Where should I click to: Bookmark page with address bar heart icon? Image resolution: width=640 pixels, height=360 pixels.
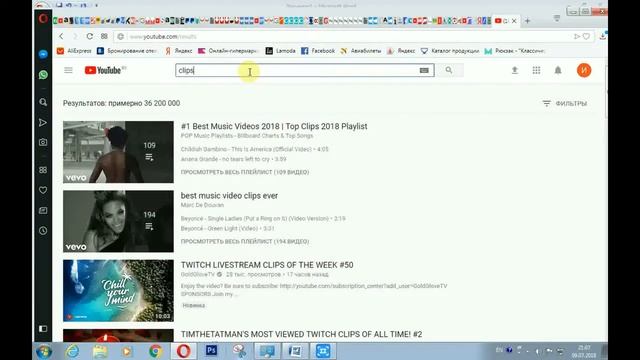point(587,36)
